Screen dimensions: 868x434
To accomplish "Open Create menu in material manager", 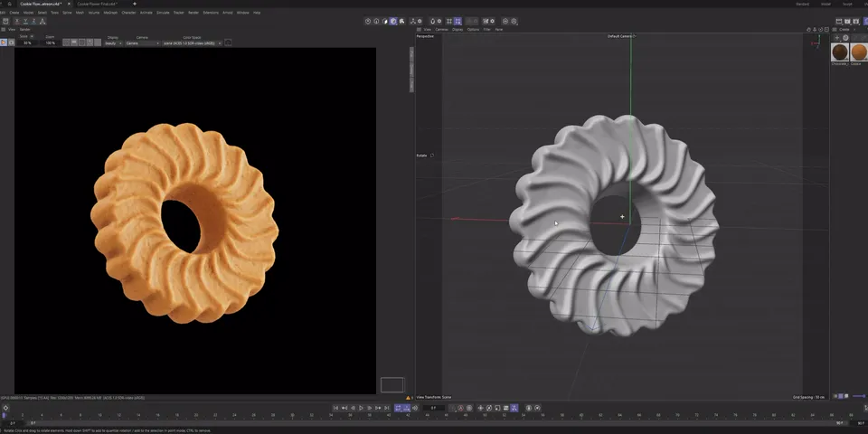I will point(844,29).
